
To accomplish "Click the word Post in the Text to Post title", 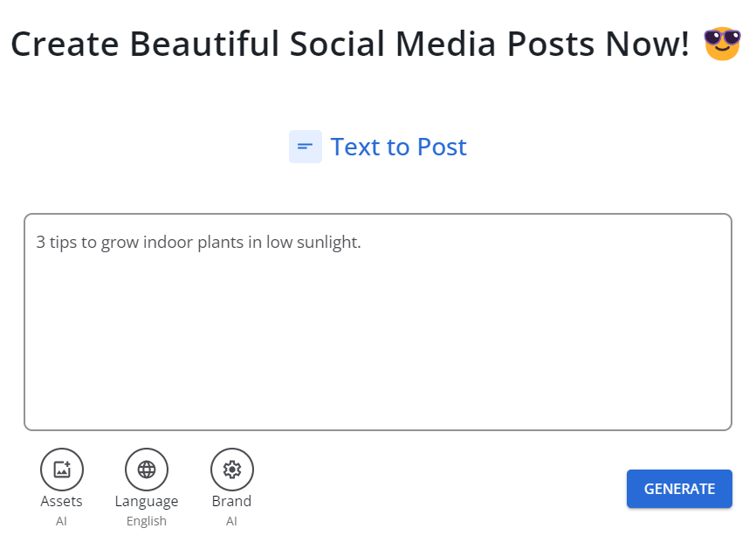I will (442, 147).
